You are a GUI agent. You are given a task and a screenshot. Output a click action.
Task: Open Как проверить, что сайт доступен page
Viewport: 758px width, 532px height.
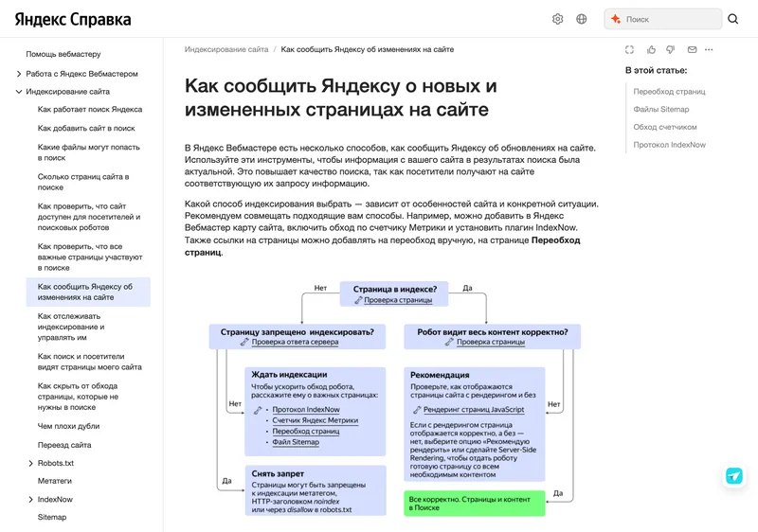coord(89,217)
